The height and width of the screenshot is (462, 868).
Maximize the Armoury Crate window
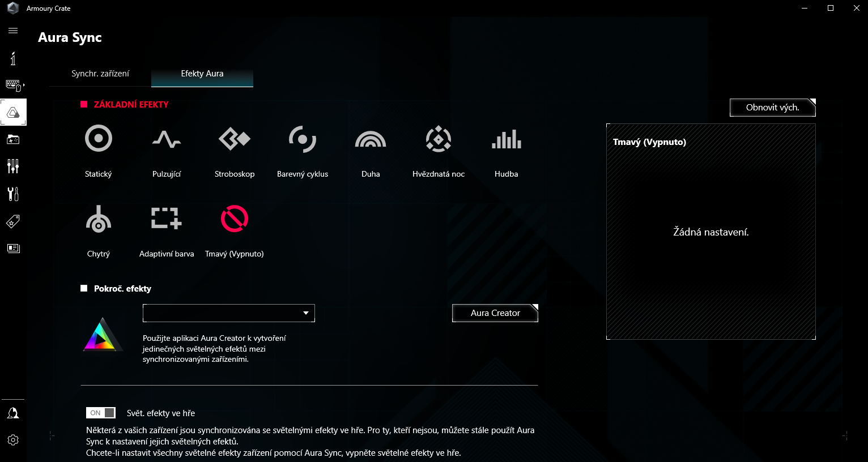point(831,8)
